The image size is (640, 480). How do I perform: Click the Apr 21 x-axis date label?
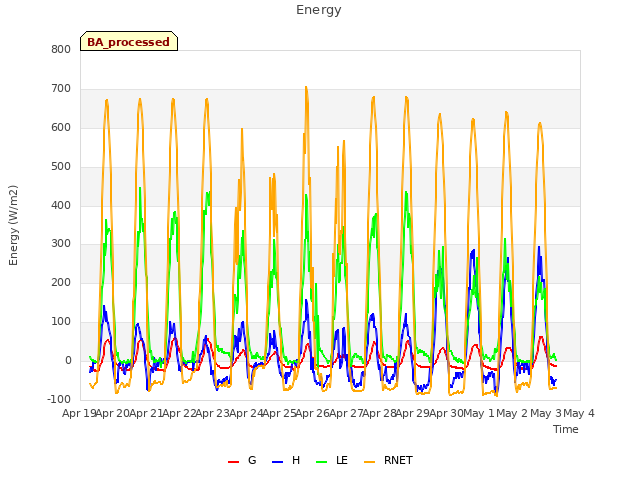pos(146,413)
